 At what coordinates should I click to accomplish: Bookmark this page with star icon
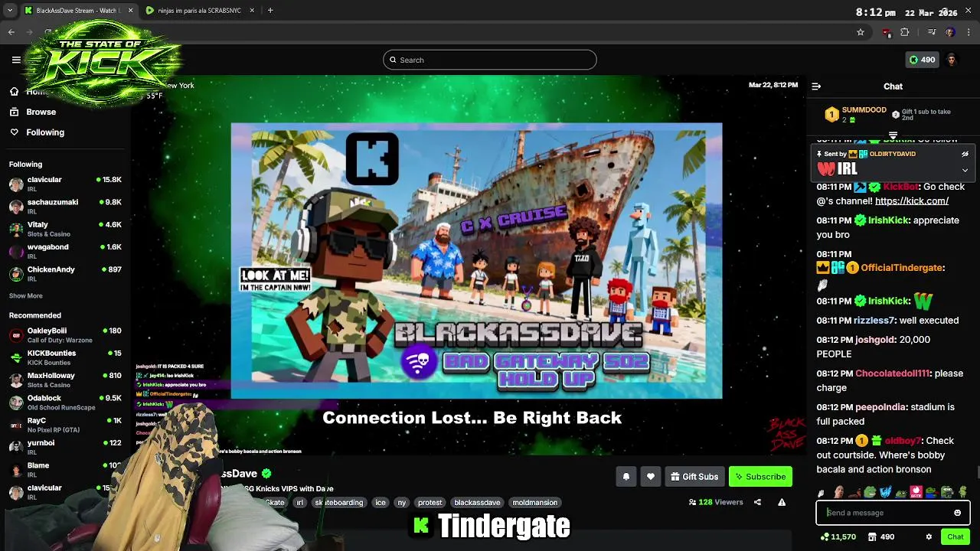(x=861, y=32)
